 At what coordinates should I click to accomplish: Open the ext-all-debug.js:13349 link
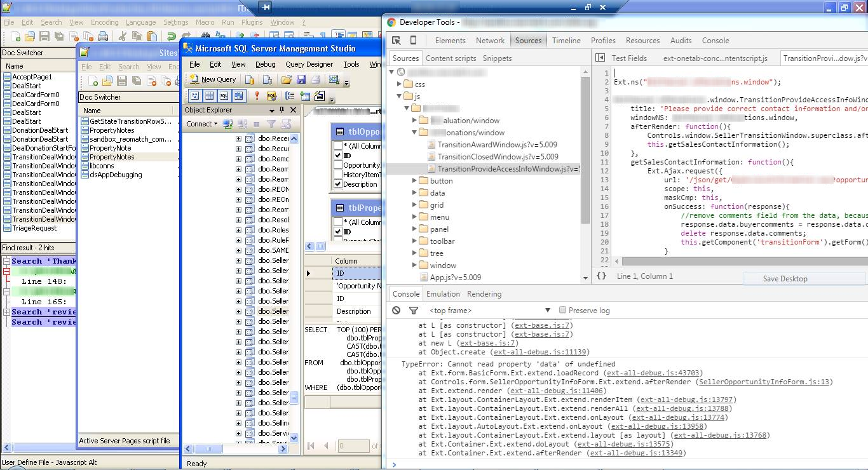point(637,453)
